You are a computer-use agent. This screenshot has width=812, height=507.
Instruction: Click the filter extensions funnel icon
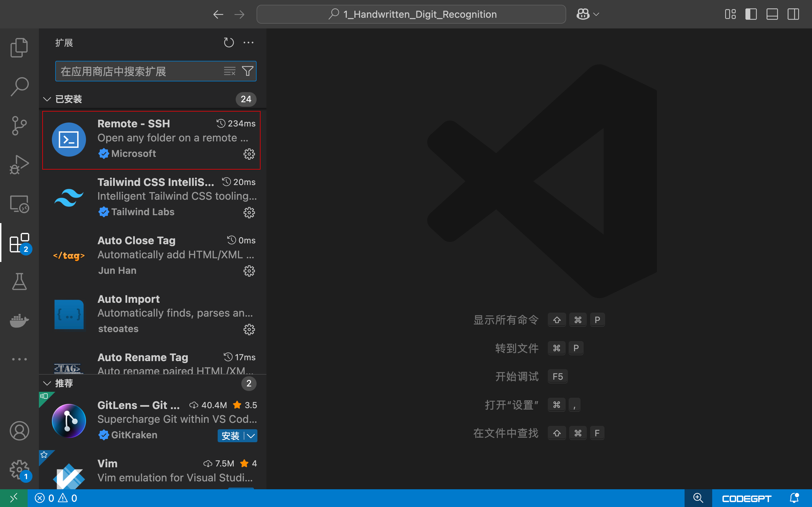pos(248,71)
